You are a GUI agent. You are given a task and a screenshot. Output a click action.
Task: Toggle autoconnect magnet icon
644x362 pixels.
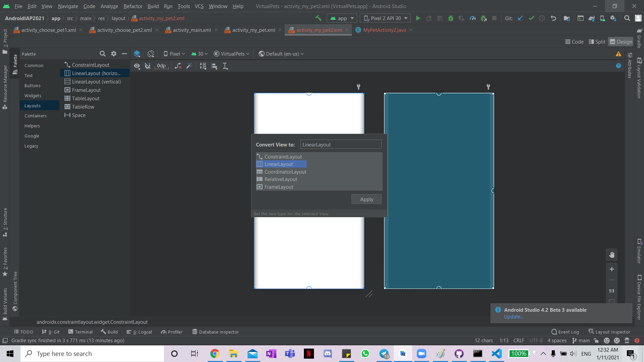(148, 66)
